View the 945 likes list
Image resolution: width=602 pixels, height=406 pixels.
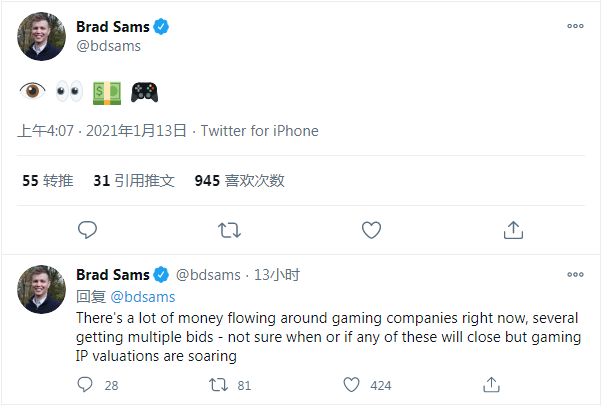(240, 181)
